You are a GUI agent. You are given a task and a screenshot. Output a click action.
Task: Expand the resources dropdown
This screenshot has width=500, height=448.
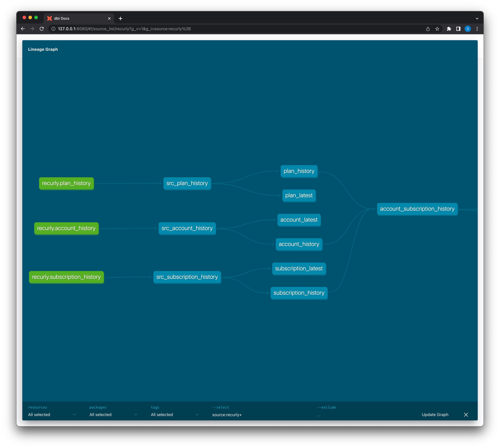(x=52, y=415)
